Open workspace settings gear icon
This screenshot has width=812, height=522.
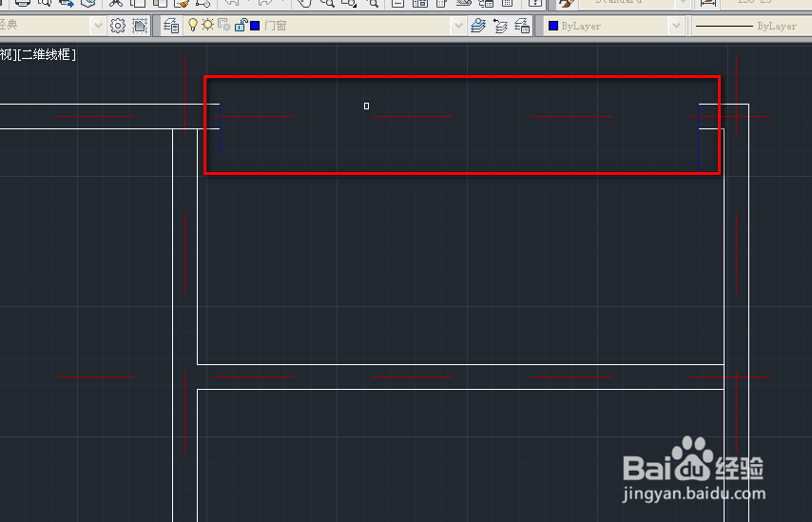pyautogui.click(x=118, y=26)
